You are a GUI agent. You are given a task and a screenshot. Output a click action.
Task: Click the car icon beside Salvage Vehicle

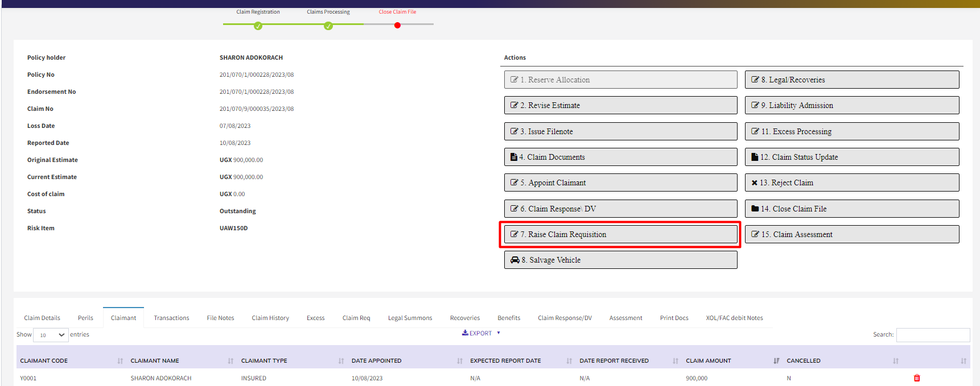[514, 260]
